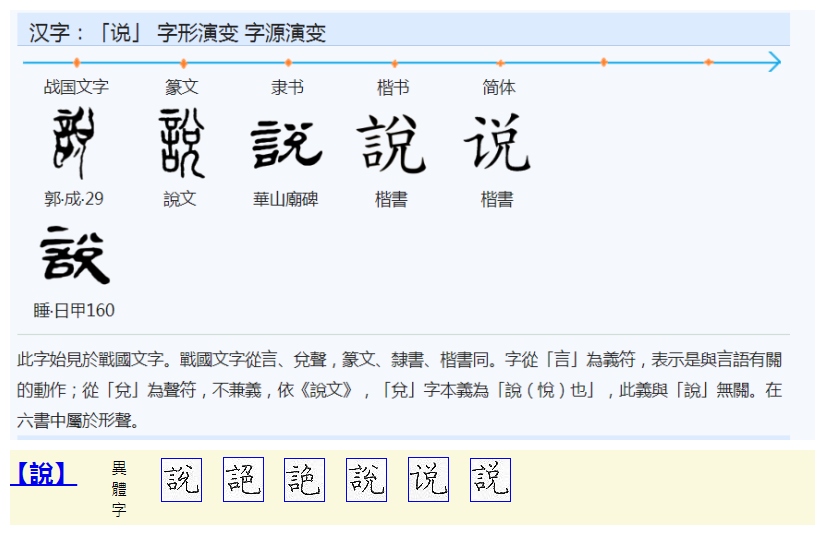
Task: Open the simplified 说 variant character box
Action: 428,480
